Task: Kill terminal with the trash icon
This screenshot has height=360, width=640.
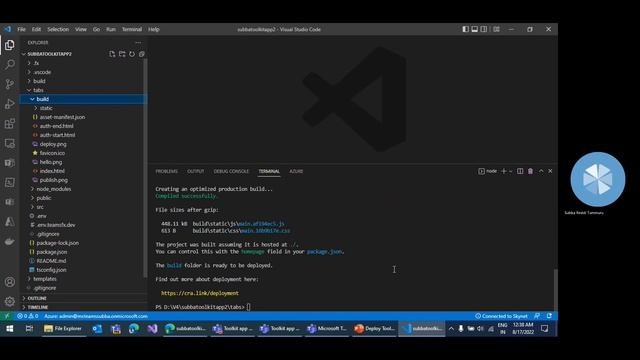Action: [530, 171]
